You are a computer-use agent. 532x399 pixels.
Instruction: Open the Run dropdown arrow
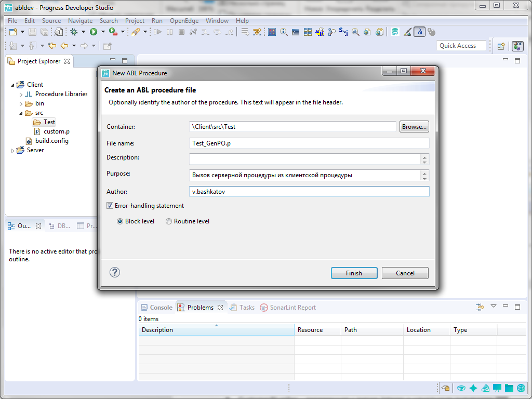(x=103, y=32)
